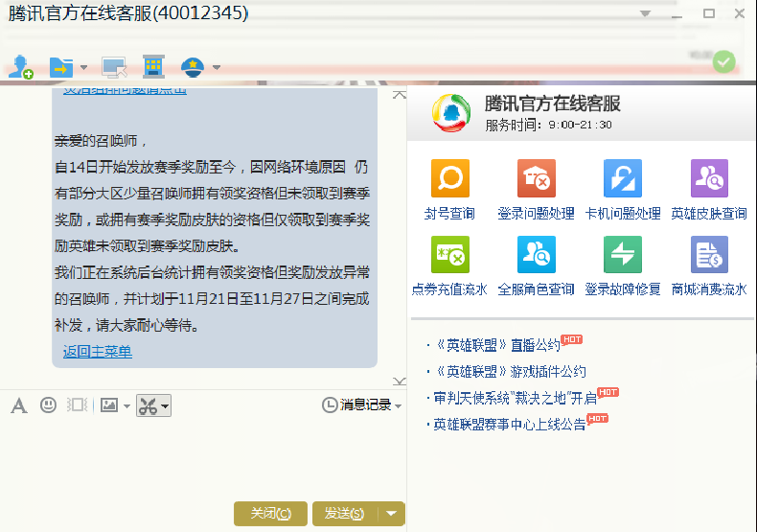Open 《英雄联盟》直播公约 link
The image size is (757, 532).
coord(496,345)
